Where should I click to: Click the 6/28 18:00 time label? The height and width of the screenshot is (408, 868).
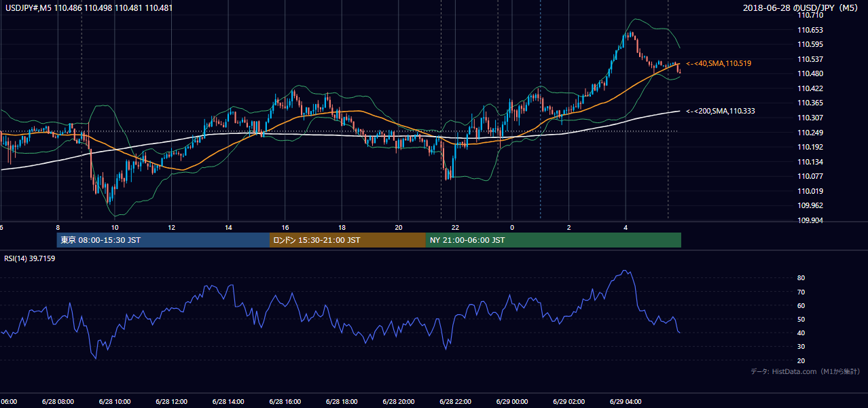[342, 402]
